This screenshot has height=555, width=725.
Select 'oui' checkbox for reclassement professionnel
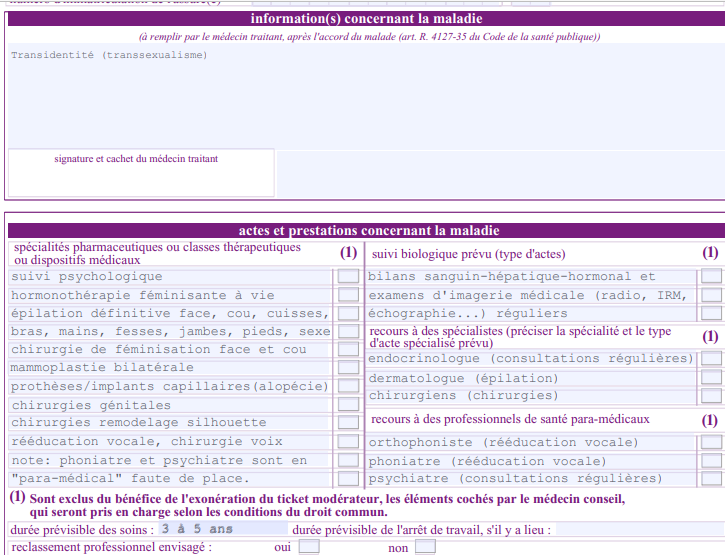[x=309, y=547]
